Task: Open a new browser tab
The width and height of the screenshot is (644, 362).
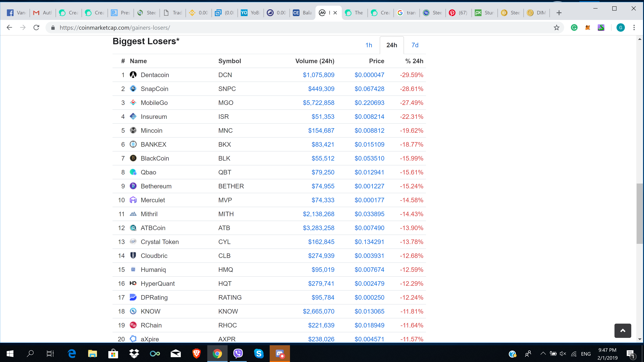Action: 559,13
